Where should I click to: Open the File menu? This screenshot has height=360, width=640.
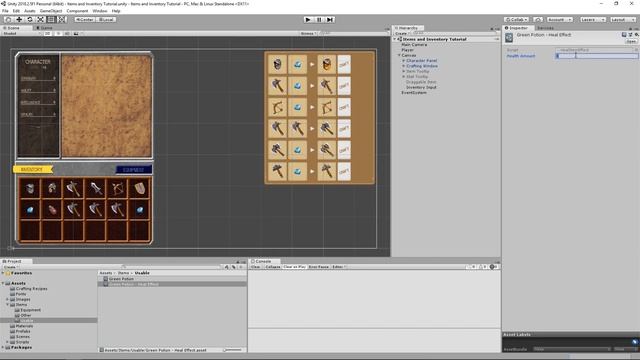pyautogui.click(x=5, y=11)
